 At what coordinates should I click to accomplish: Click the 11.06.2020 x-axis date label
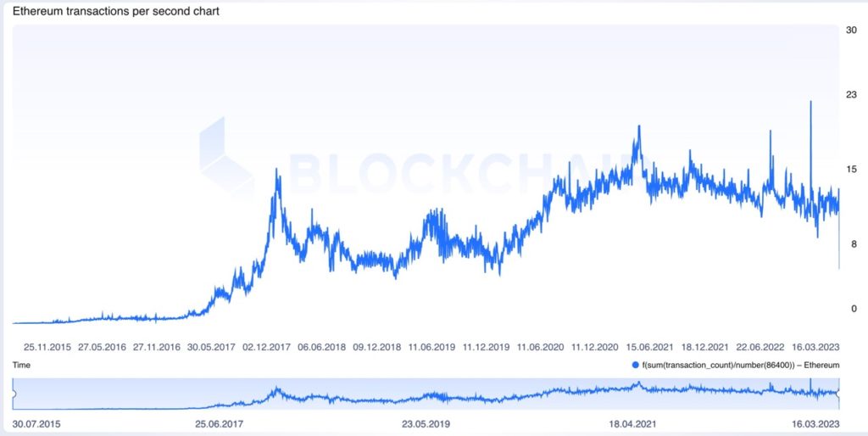[x=540, y=348]
